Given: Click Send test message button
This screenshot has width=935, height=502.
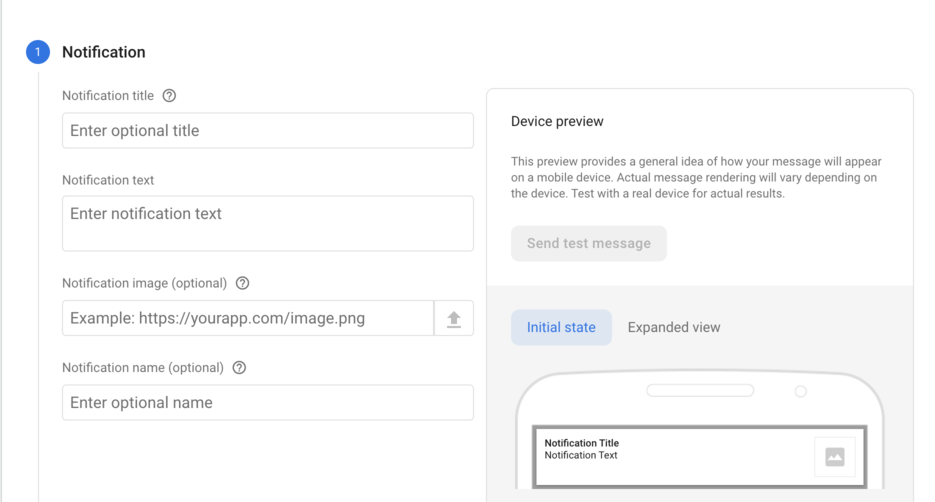Looking at the screenshot, I should [589, 243].
